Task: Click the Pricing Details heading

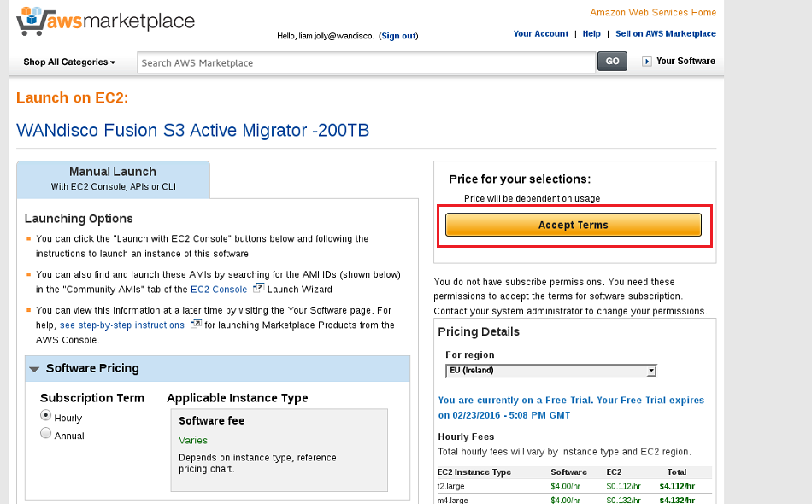Action: [479, 331]
